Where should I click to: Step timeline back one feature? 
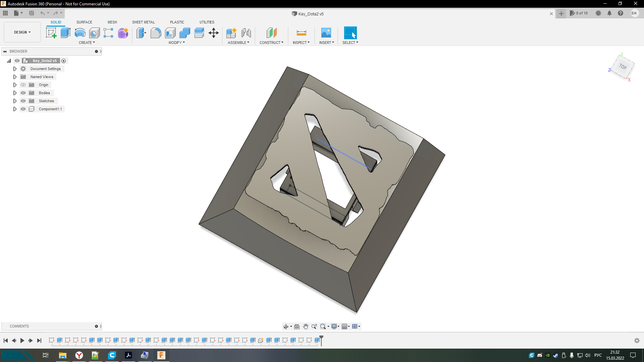coord(14,341)
